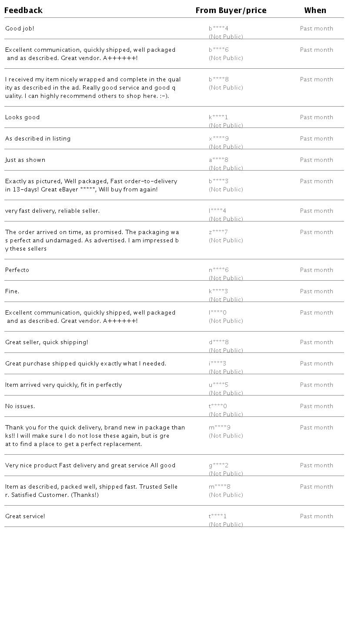Click 'Past month' next to 'Fine.' feedback
Viewport: 348px width, 644px height.
pos(316,292)
